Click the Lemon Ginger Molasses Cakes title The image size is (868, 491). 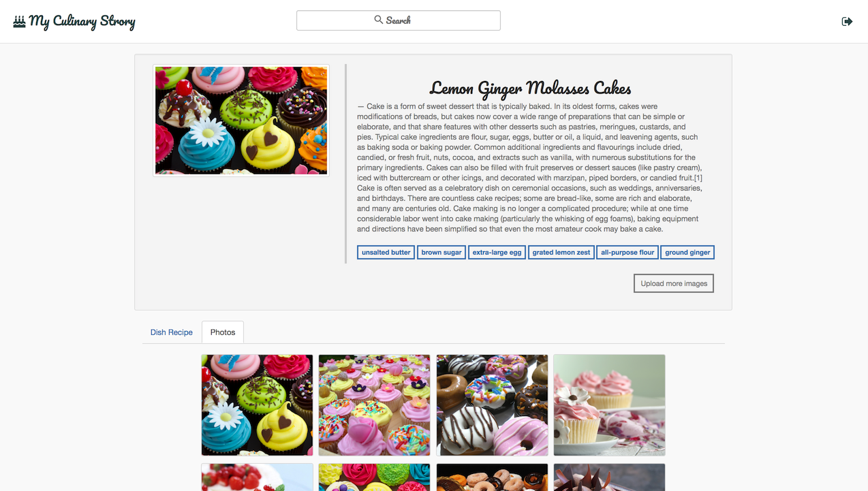[530, 88]
